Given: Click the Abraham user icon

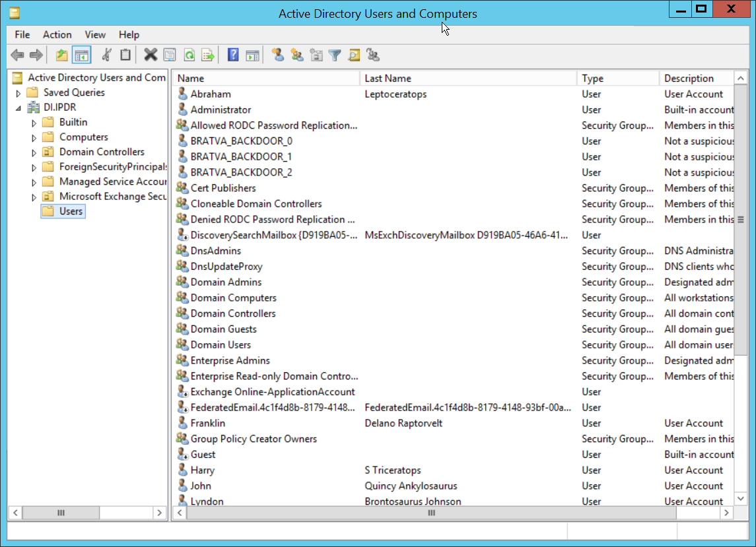Looking at the screenshot, I should [x=182, y=94].
